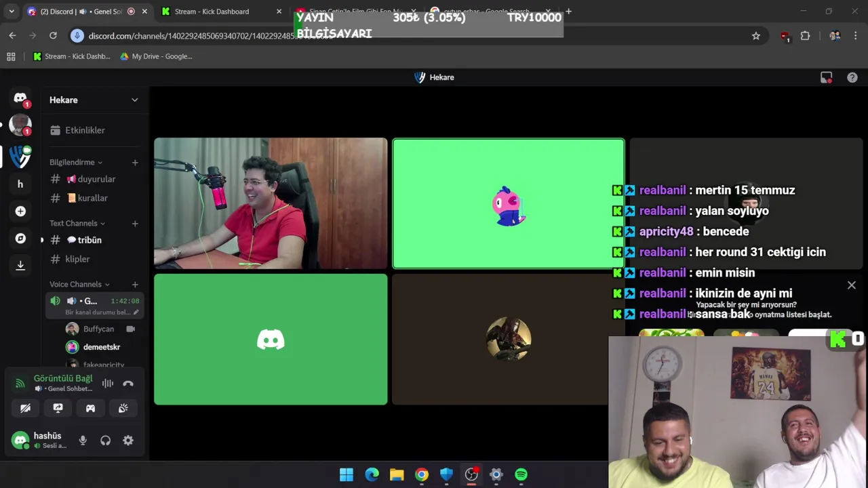Close the Kick Dashboard tab
The height and width of the screenshot is (488, 868).
coord(279,12)
